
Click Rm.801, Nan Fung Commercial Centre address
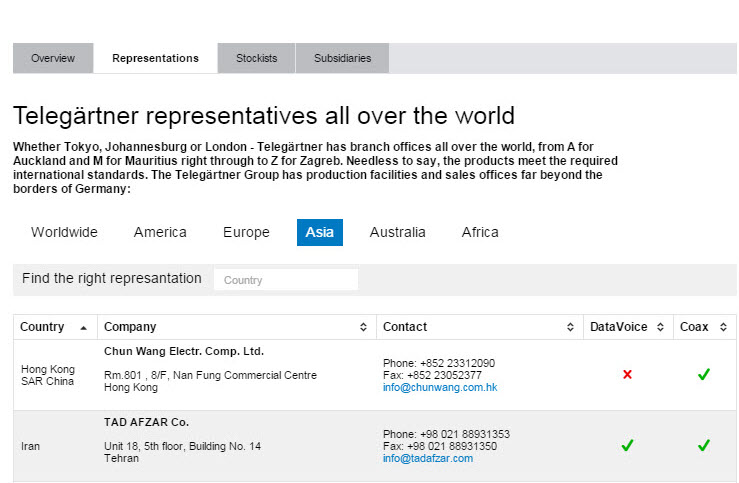click(x=210, y=376)
